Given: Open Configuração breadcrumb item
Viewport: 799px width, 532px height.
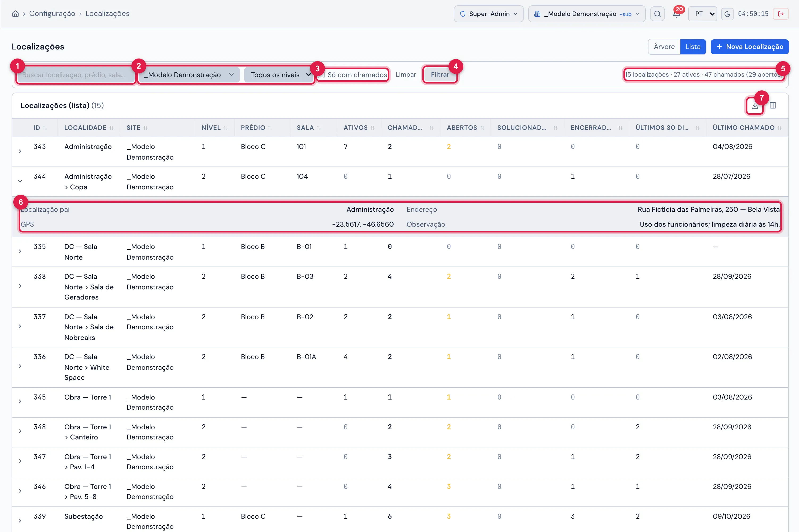Looking at the screenshot, I should [52, 14].
